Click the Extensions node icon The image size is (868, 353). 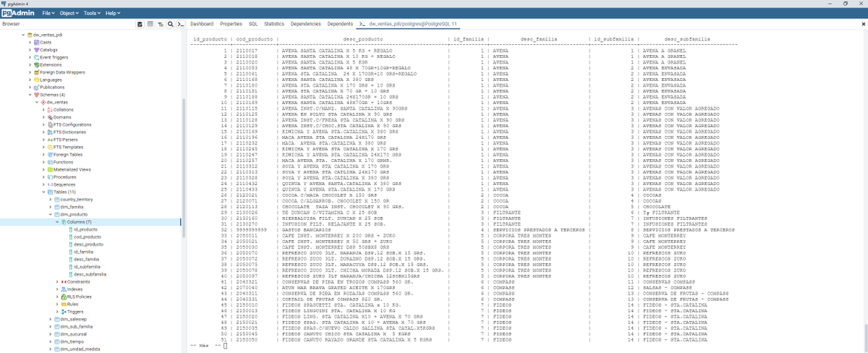37,64
